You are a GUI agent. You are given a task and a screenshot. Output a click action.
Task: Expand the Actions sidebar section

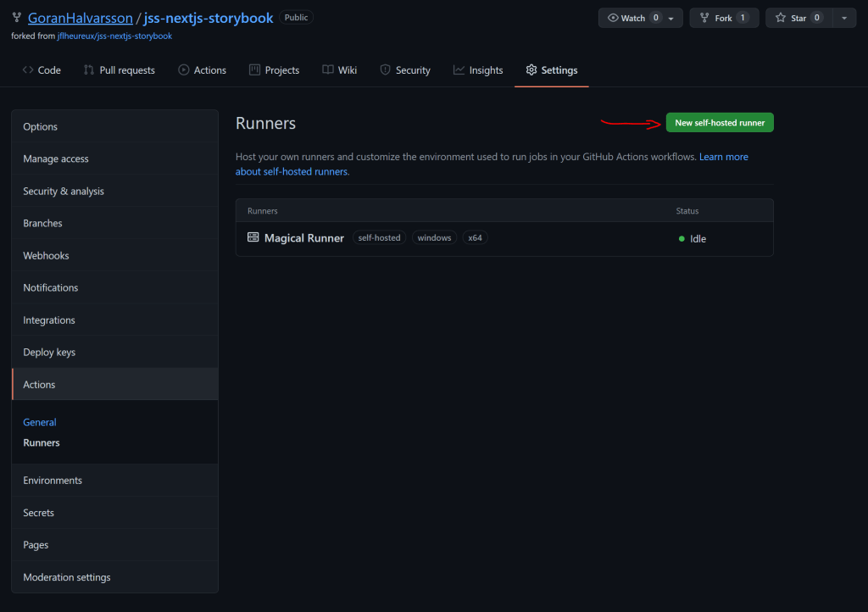point(39,384)
